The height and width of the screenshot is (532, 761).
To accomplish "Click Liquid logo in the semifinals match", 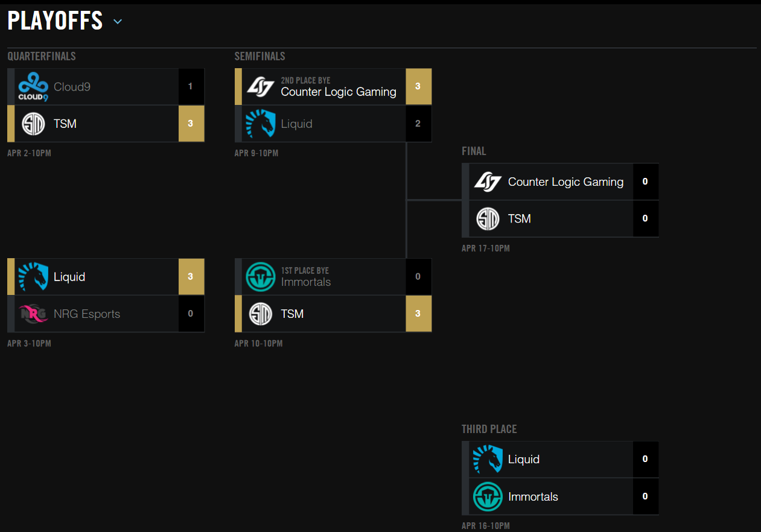I will coord(260,124).
